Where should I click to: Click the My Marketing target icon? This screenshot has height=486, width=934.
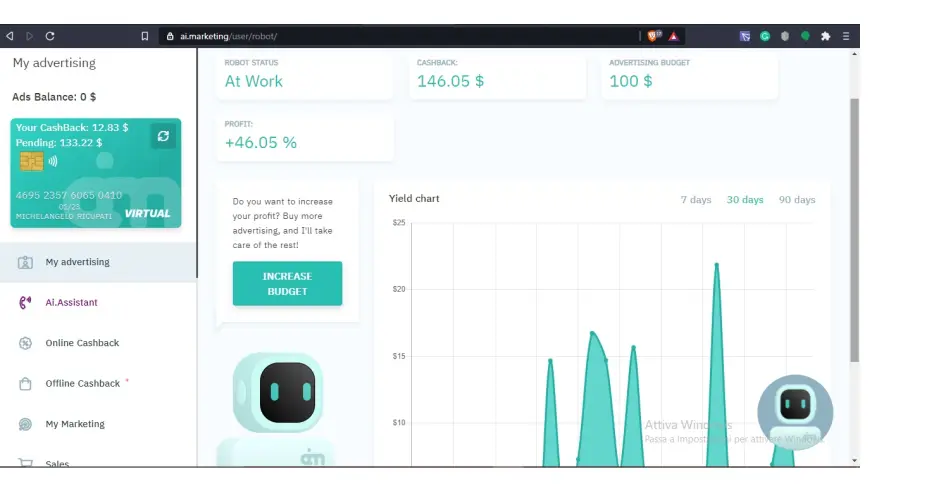click(x=25, y=424)
